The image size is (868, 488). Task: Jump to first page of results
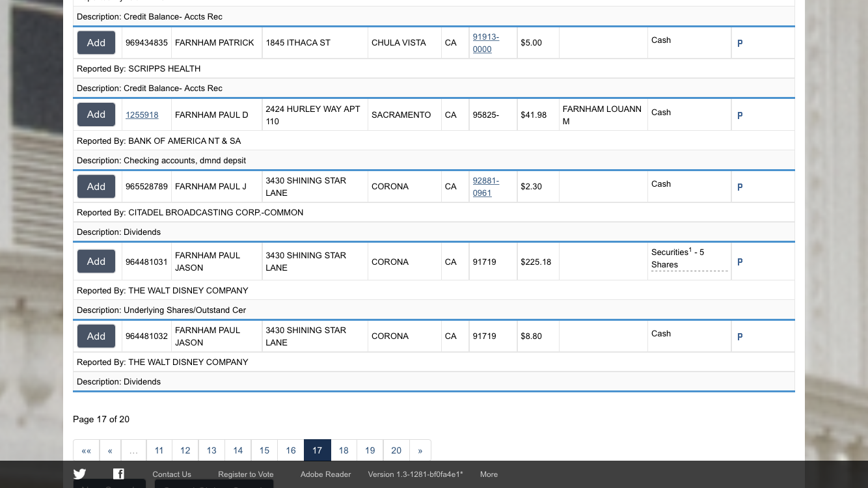coord(87,450)
